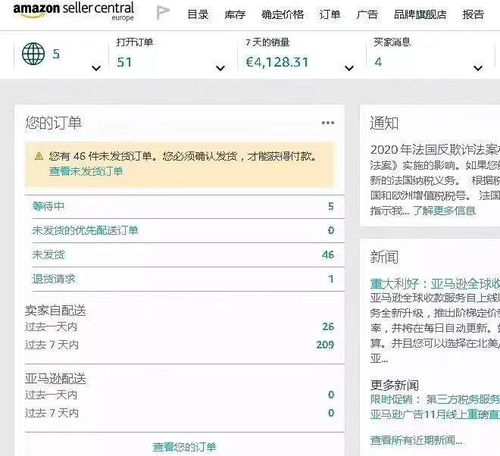
Task: Open the 目录 menu
Action: tap(198, 14)
